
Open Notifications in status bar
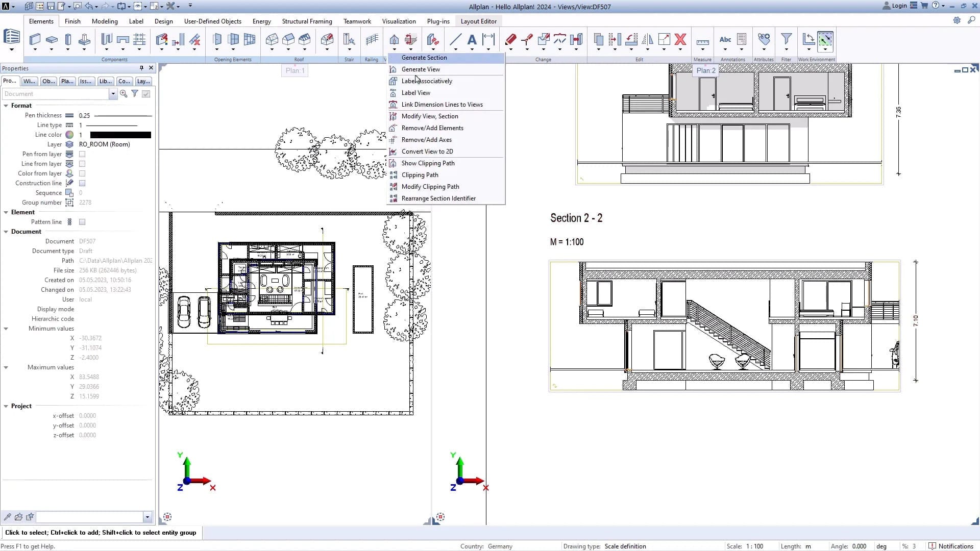click(951, 546)
